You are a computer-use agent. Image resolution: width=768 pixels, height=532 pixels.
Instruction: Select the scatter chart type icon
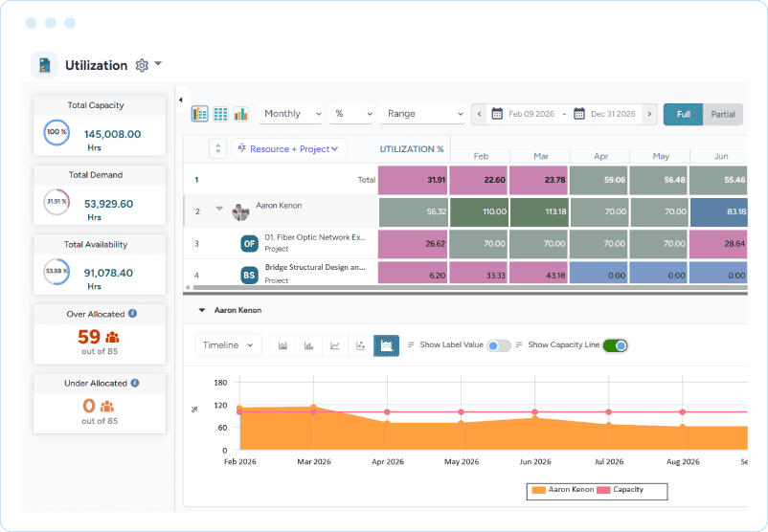[360, 345]
